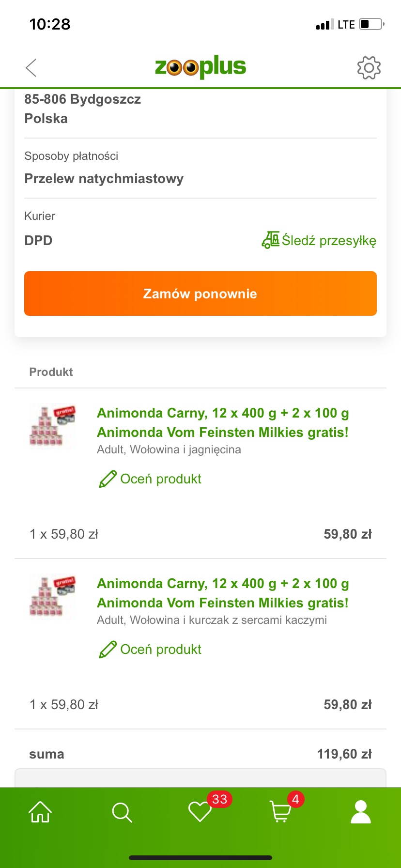401x868 pixels.
Task: Tap the wishlist 33 badge
Action: (x=219, y=799)
